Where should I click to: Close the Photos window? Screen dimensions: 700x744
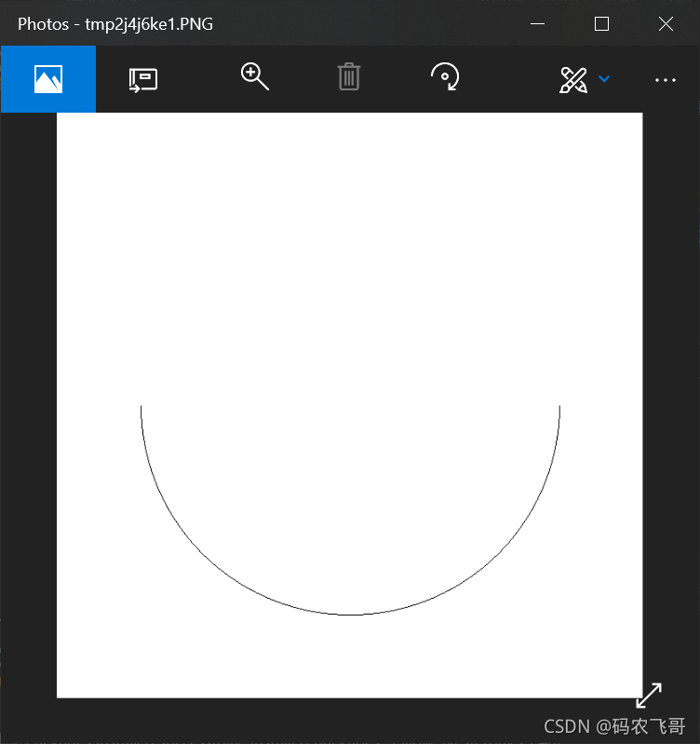click(666, 23)
